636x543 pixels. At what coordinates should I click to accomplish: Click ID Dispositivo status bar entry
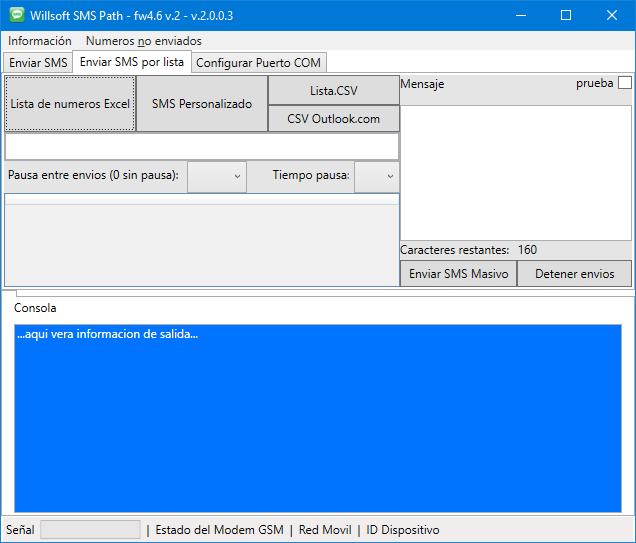coord(403,530)
